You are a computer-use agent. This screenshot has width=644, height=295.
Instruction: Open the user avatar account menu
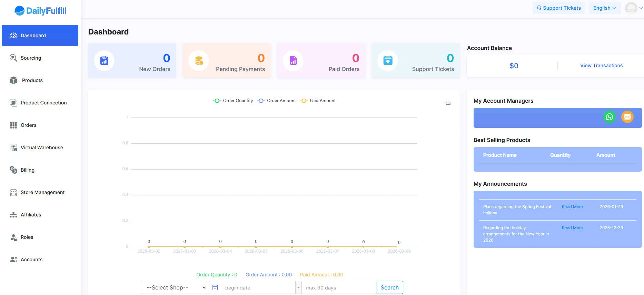pos(633,8)
